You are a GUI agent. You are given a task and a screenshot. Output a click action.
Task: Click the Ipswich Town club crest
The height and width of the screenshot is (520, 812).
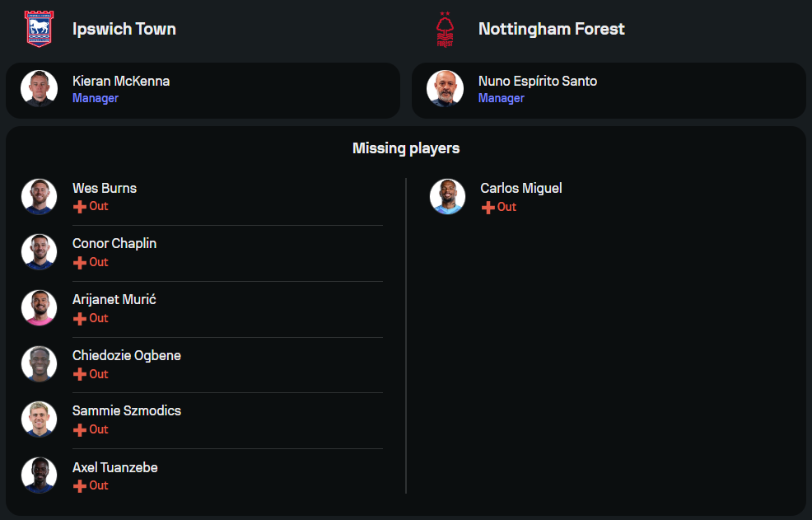pyautogui.click(x=38, y=29)
